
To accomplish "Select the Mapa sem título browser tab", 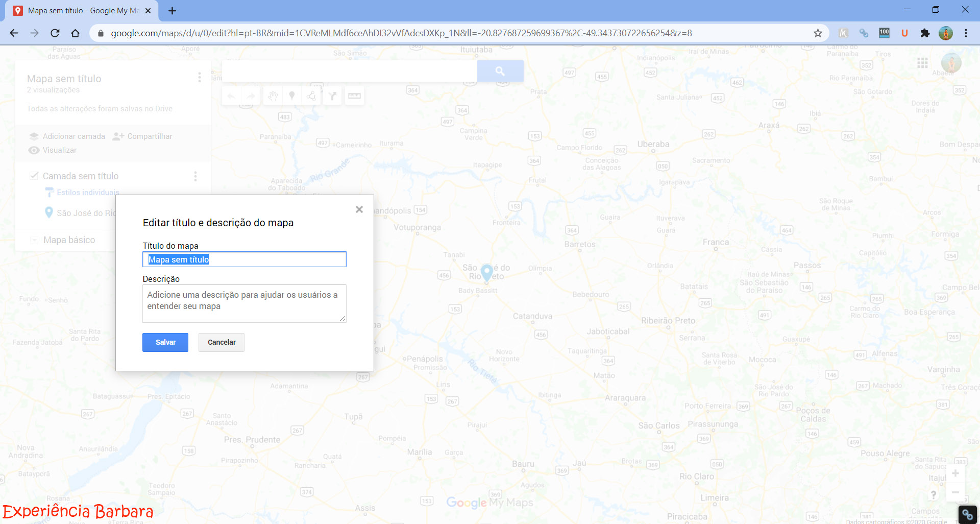I will click(x=82, y=11).
